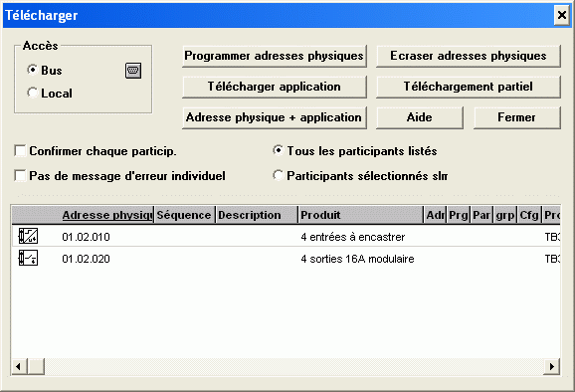Click Adresse physique + application button
Image resolution: width=575 pixels, height=392 pixels.
[275, 117]
